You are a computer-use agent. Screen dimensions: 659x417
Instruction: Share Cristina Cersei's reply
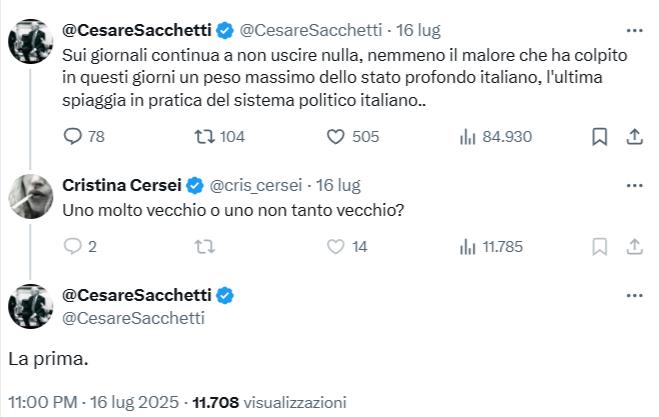[635, 246]
